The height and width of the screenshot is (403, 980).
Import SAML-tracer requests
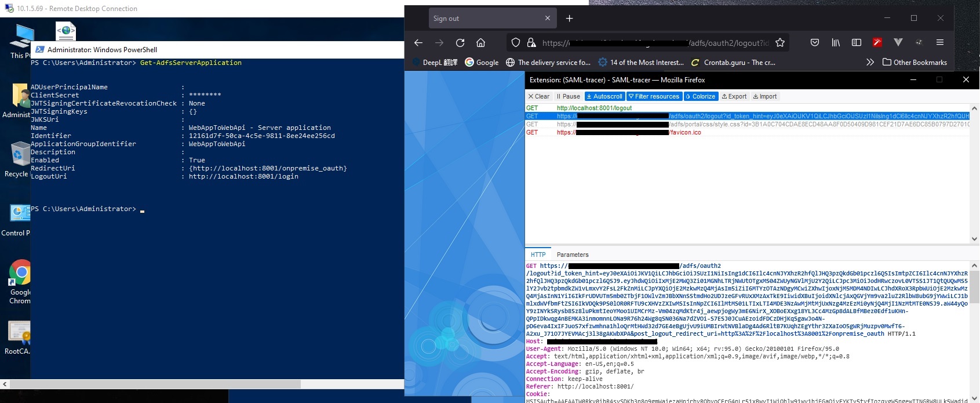pos(765,96)
